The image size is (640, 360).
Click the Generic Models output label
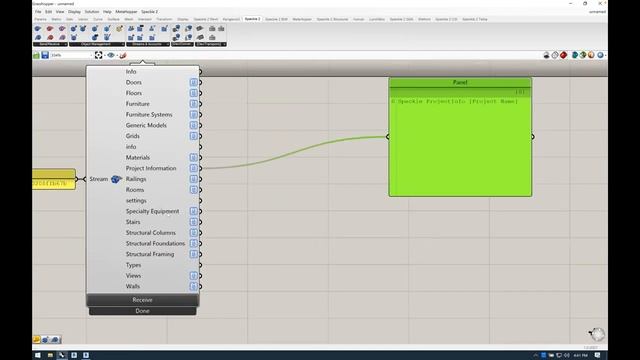click(x=146, y=125)
